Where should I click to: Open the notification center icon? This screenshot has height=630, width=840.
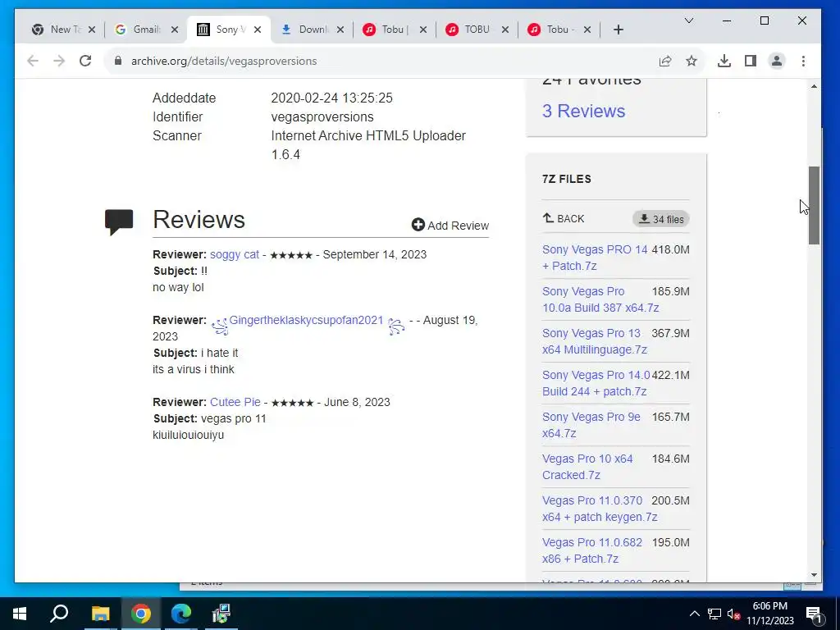(x=815, y=614)
